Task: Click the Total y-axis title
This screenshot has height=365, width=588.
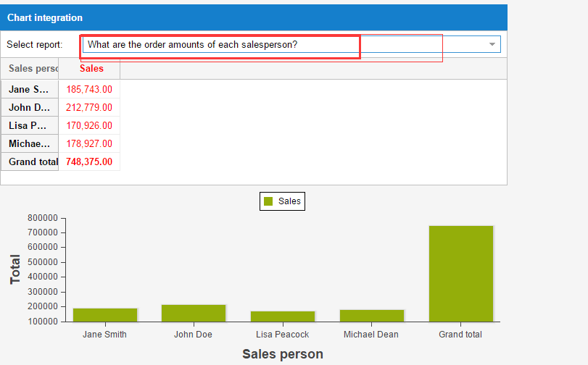Action: pos(15,269)
